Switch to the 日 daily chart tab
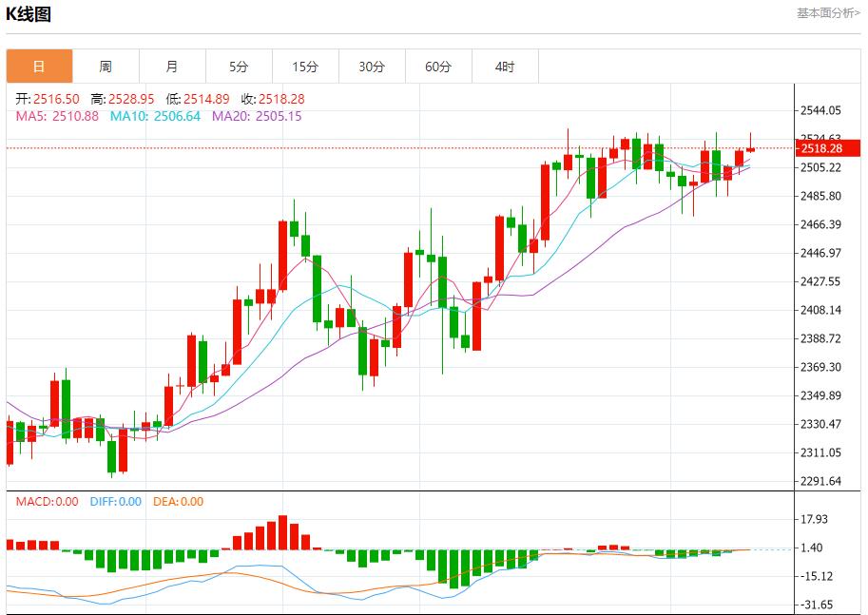 [39, 67]
